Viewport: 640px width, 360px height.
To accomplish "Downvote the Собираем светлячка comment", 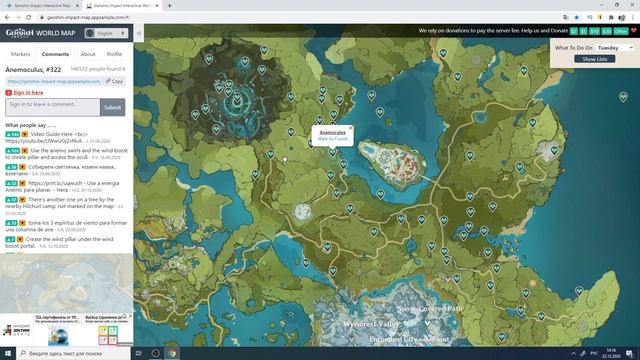I will point(22,167).
